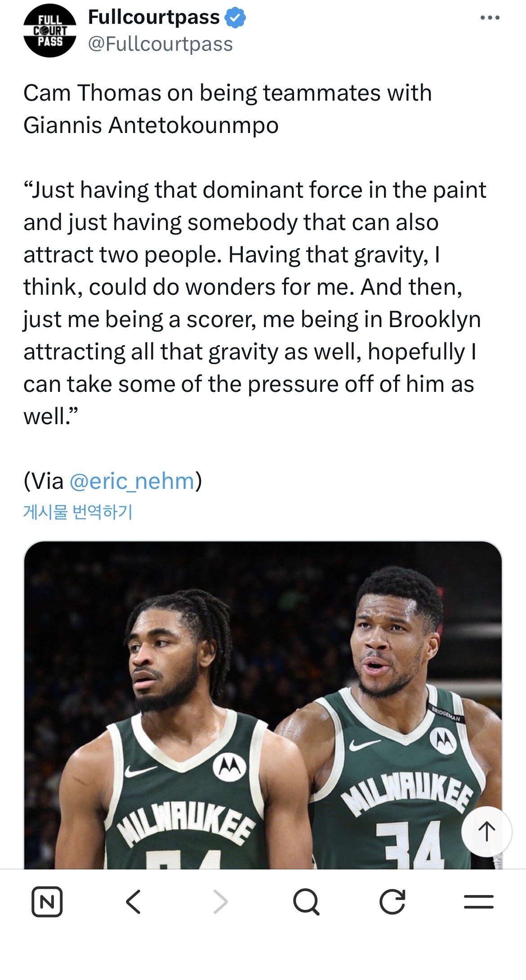Click the blue verified badge
Viewport: 526px width, 980px height.
coord(235,18)
